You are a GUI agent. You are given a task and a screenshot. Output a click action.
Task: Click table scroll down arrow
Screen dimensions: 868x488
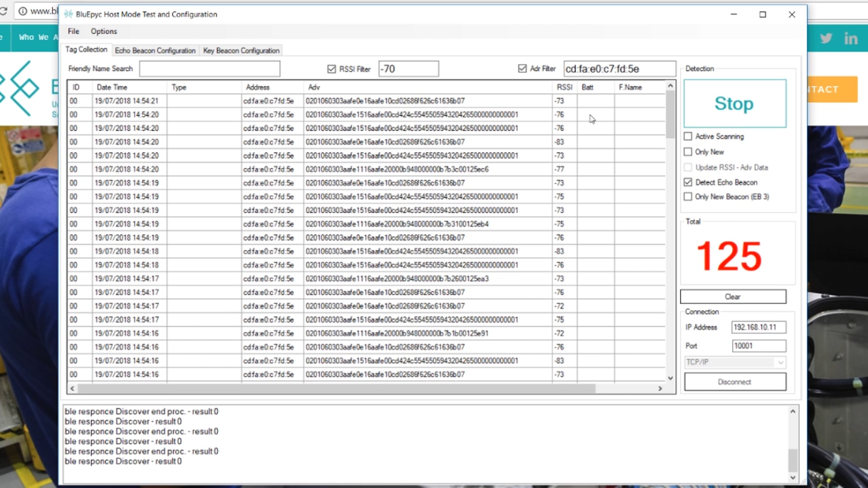click(x=670, y=378)
